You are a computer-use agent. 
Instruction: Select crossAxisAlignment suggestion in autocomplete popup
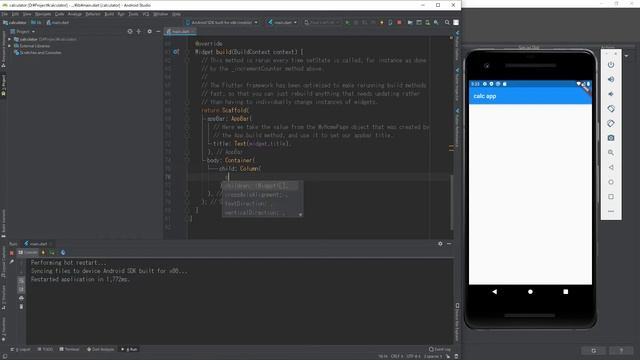tap(260, 195)
